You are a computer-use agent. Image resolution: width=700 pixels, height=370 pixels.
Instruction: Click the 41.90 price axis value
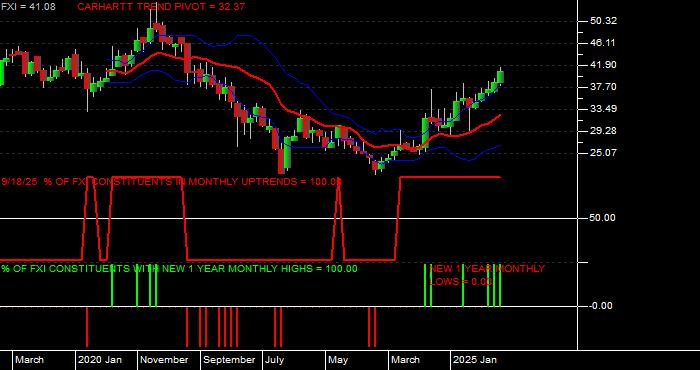point(604,65)
